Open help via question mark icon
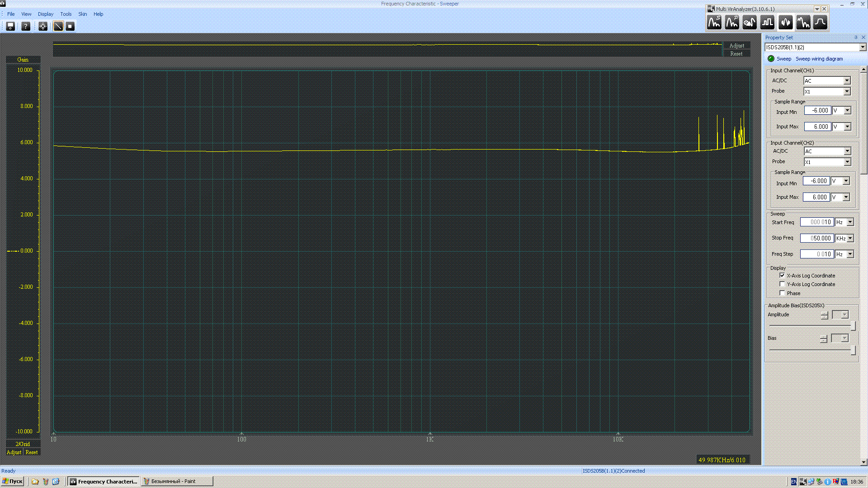This screenshot has height=488, width=868. (26, 26)
